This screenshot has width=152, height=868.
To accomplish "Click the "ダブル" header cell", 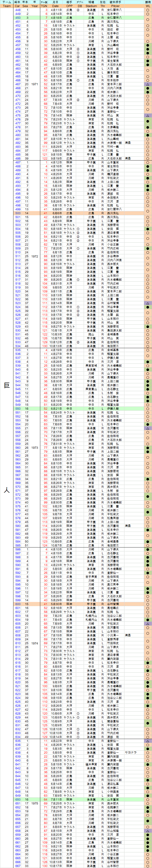I will click(80, 2).
